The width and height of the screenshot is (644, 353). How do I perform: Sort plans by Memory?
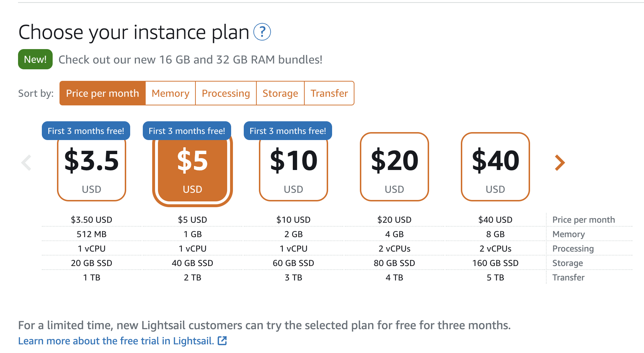click(171, 93)
